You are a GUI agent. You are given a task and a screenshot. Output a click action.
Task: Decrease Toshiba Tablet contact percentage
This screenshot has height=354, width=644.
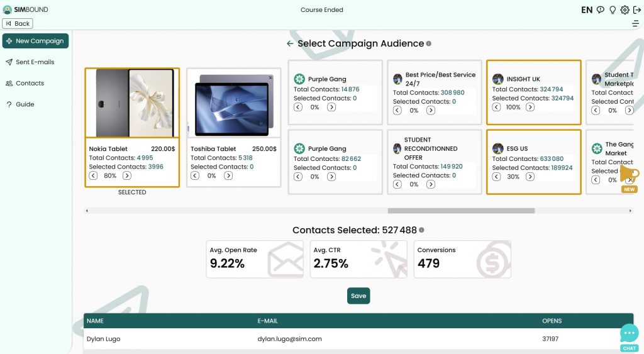click(x=195, y=176)
